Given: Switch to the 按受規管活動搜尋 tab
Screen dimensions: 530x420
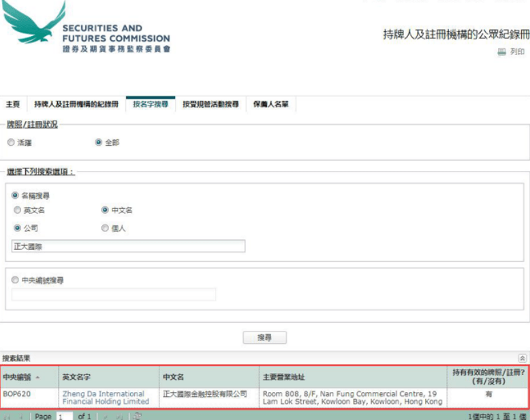Looking at the screenshot, I should [211, 104].
